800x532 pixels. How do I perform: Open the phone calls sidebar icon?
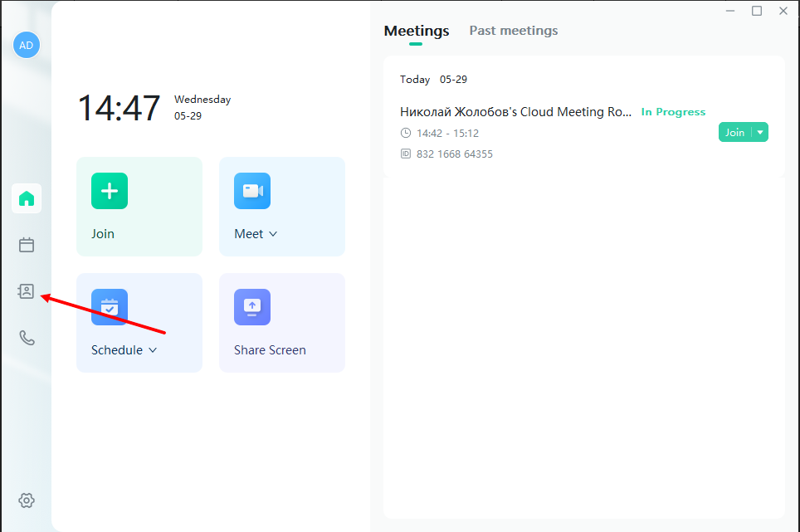[x=27, y=338]
